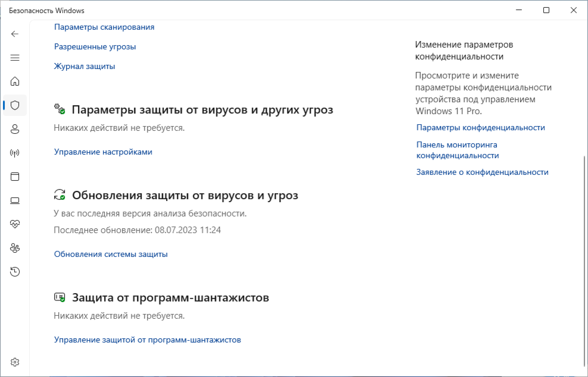The height and width of the screenshot is (377, 588).
Task: Click the back arrow at top left
Action: (15, 34)
